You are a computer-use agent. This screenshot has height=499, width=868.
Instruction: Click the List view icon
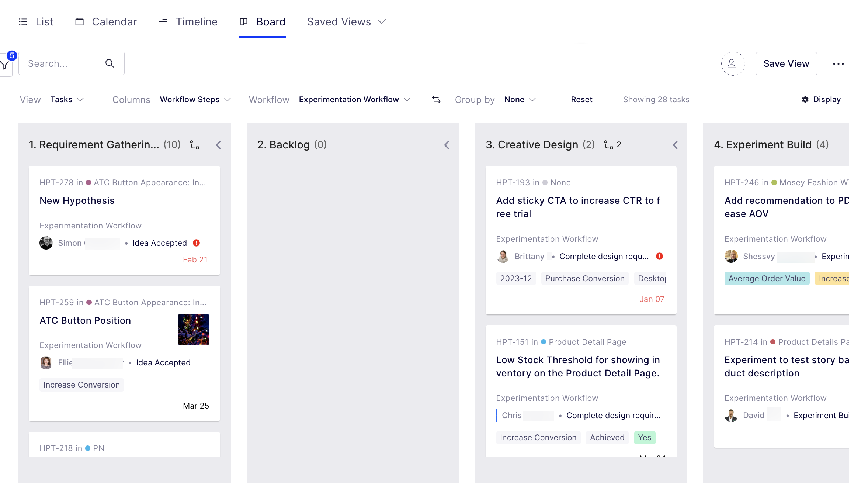tap(23, 22)
